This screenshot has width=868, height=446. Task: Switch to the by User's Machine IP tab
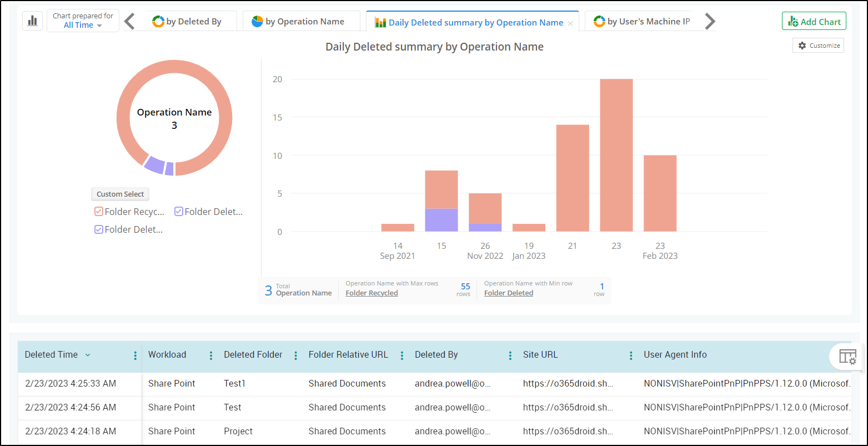(641, 22)
